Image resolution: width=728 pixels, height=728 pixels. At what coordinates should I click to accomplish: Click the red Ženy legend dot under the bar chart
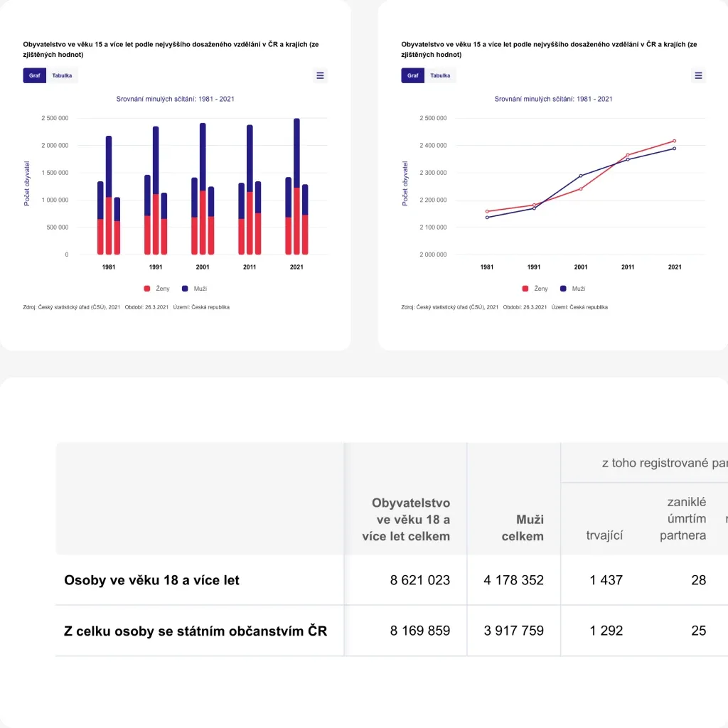tap(147, 289)
